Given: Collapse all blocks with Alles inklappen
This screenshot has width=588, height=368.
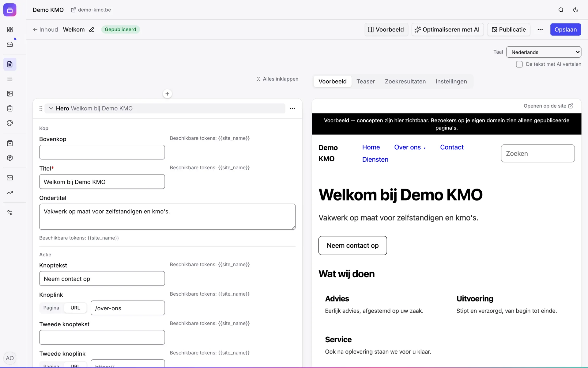Looking at the screenshot, I should (277, 79).
